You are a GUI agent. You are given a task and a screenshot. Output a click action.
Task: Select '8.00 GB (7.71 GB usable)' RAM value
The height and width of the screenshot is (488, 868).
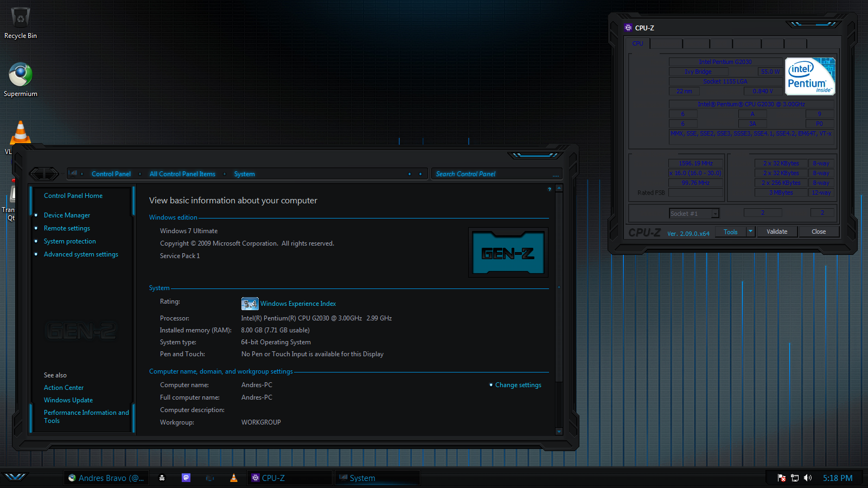(x=276, y=330)
